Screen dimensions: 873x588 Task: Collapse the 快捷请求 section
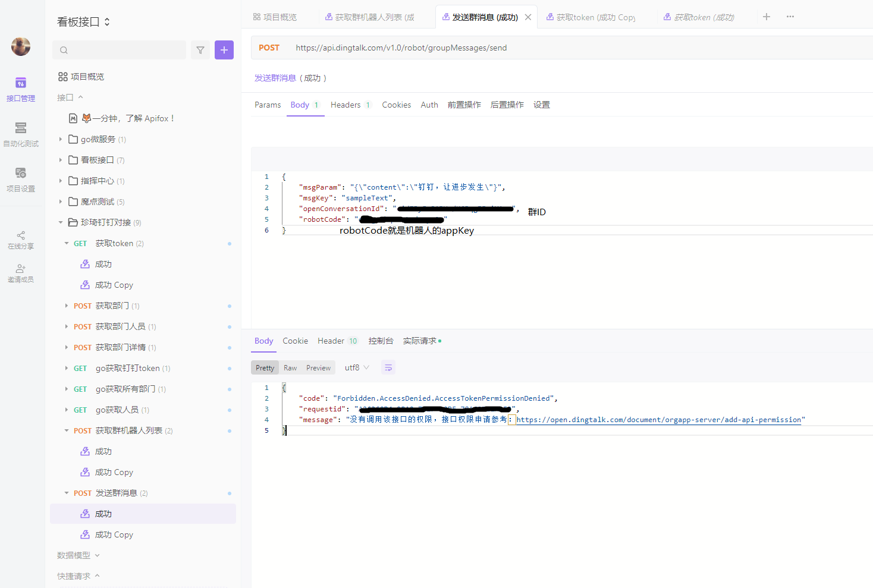tap(78, 576)
